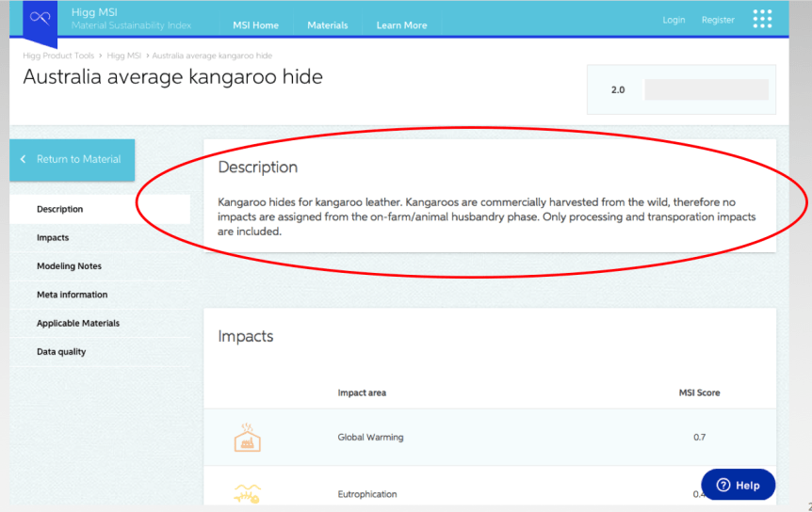Select Meta information in the sidebar
This screenshot has width=812, height=512.
pyautogui.click(x=72, y=295)
